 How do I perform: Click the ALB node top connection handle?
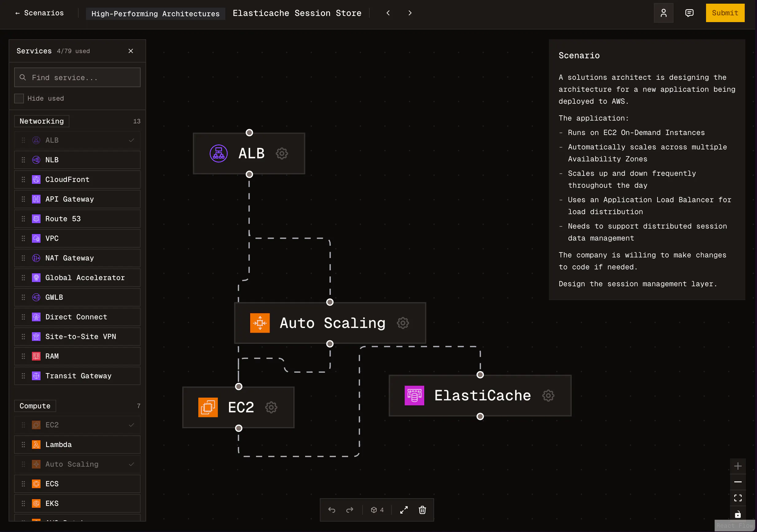[249, 133]
